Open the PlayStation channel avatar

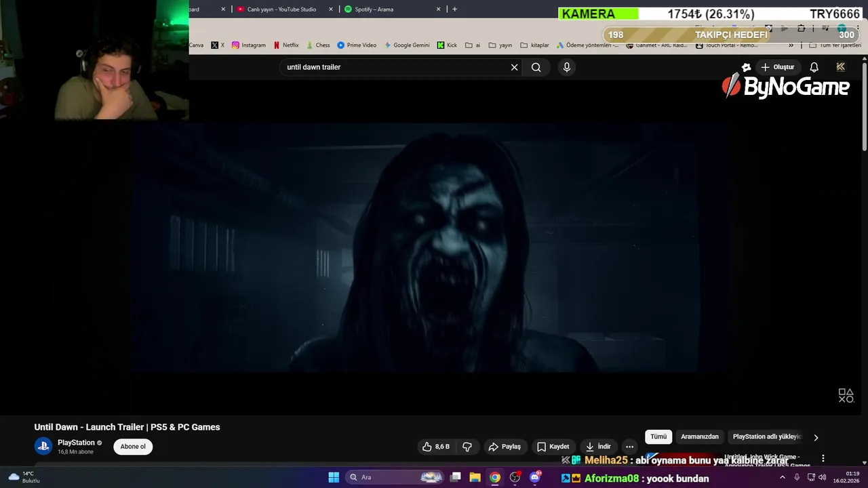[x=43, y=446]
